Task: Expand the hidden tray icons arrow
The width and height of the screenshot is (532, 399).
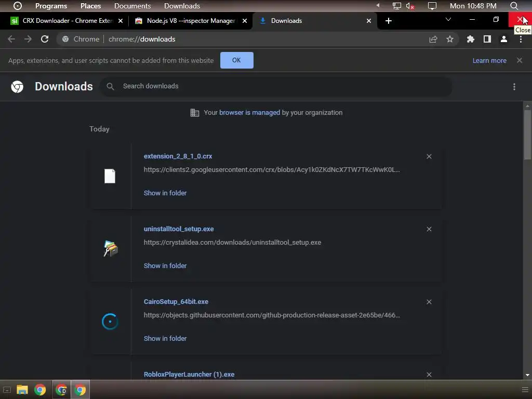Action: [378, 5]
